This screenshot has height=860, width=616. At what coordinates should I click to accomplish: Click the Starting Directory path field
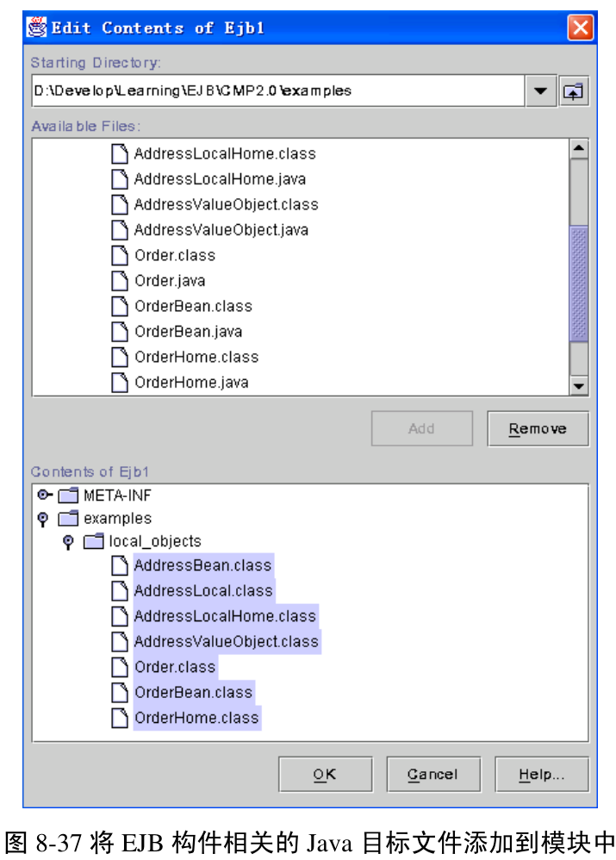click(x=278, y=91)
